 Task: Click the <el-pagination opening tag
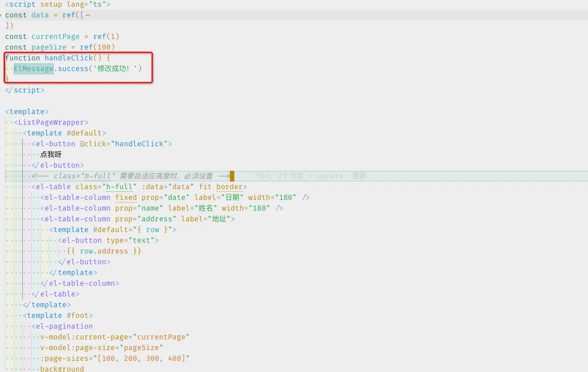[62, 326]
